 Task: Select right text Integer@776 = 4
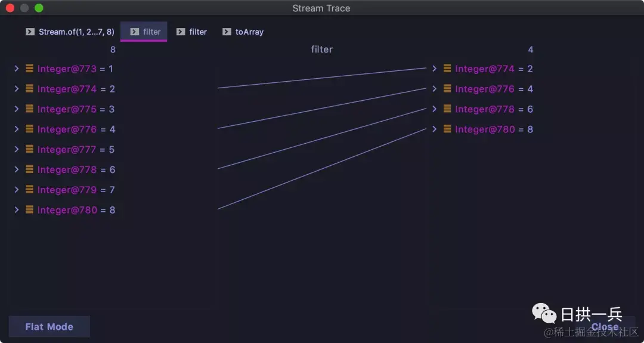tap(494, 89)
